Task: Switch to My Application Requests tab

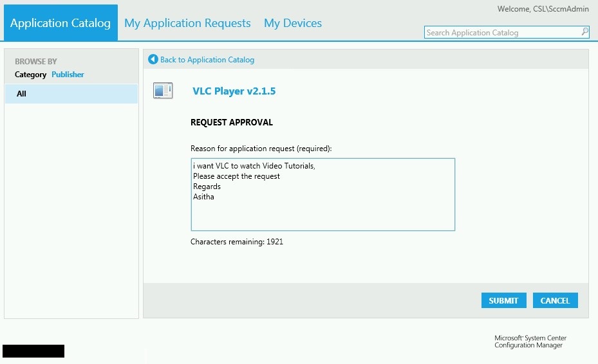Action: [x=187, y=23]
